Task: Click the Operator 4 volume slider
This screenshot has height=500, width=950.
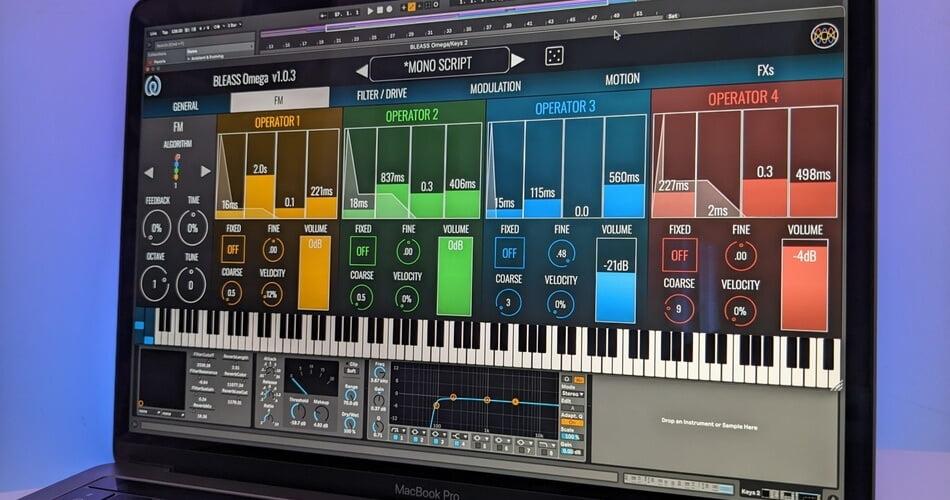Action: click(x=804, y=286)
